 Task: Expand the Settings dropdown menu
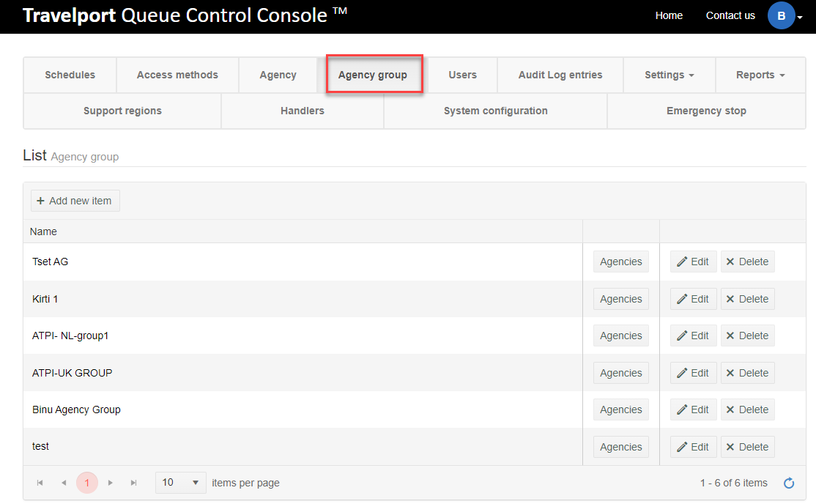coord(669,75)
